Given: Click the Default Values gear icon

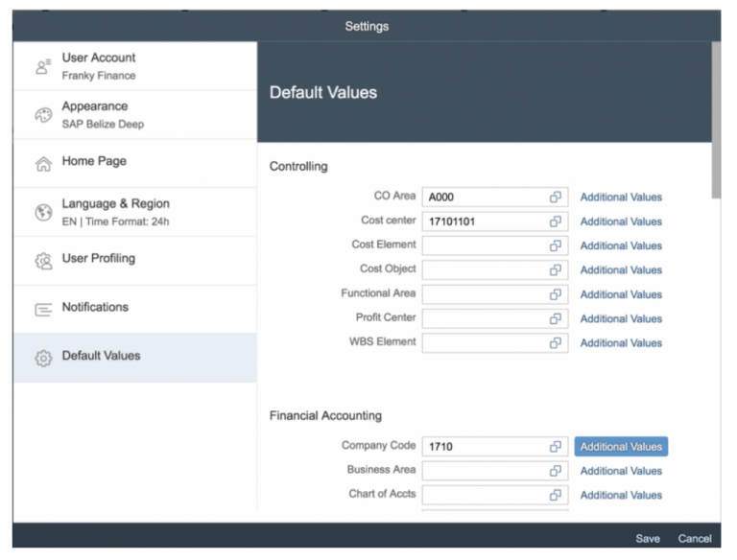Looking at the screenshot, I should [43, 357].
